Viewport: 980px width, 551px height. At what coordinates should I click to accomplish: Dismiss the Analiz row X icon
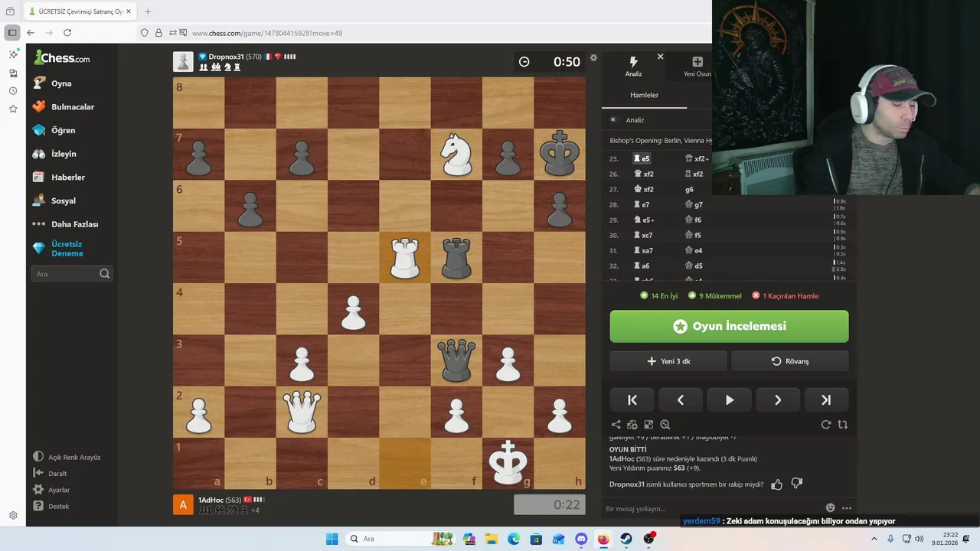click(612, 119)
